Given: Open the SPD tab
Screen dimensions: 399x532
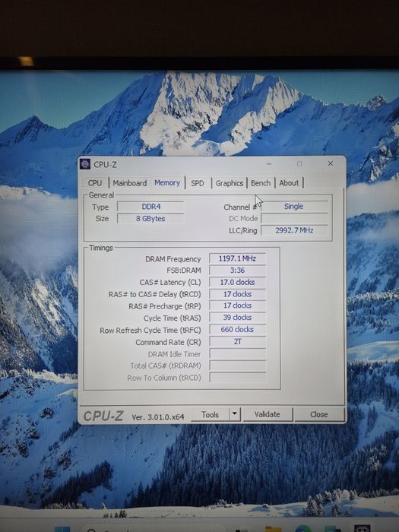Looking at the screenshot, I should pyautogui.click(x=198, y=183).
